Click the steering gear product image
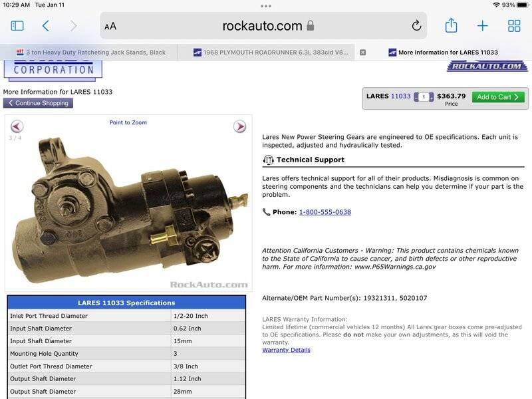 click(x=126, y=206)
